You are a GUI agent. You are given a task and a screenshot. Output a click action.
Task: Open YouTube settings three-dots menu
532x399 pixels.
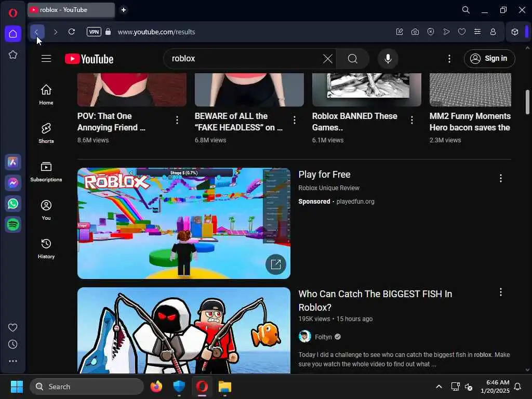(x=449, y=59)
